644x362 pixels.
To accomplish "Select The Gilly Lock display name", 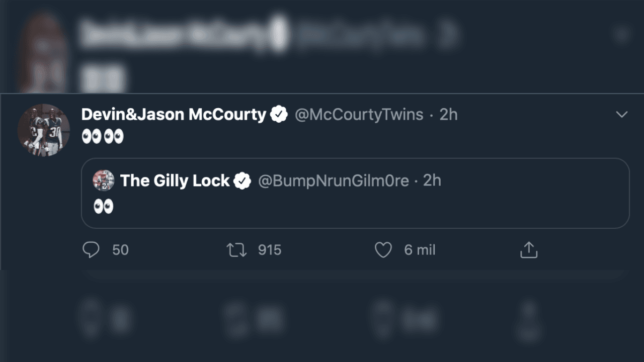I will click(175, 180).
